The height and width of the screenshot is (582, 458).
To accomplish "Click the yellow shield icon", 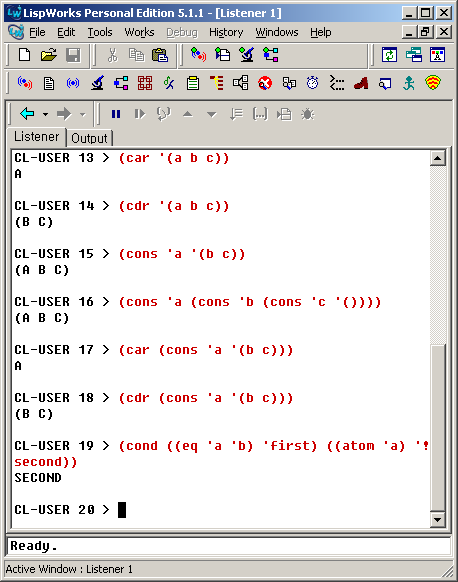I will click(433, 83).
